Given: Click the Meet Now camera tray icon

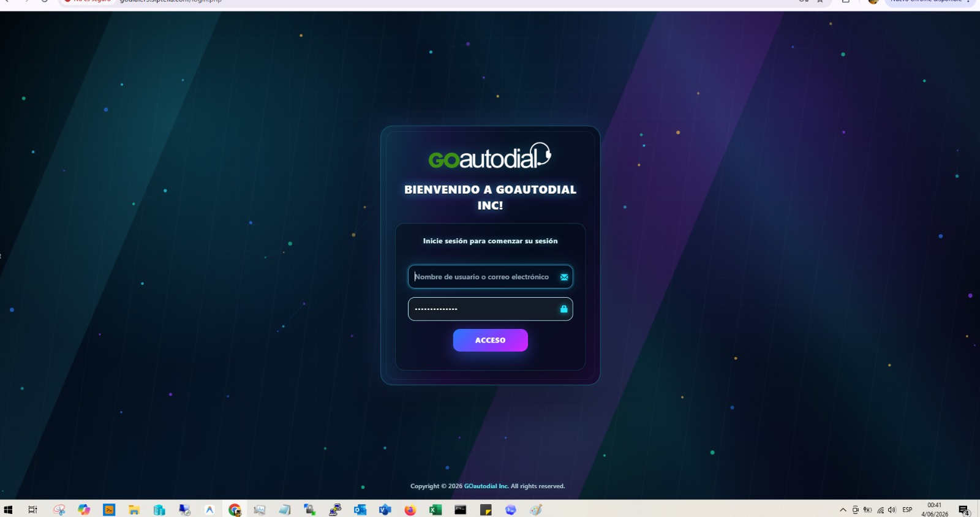Looking at the screenshot, I should (856, 510).
